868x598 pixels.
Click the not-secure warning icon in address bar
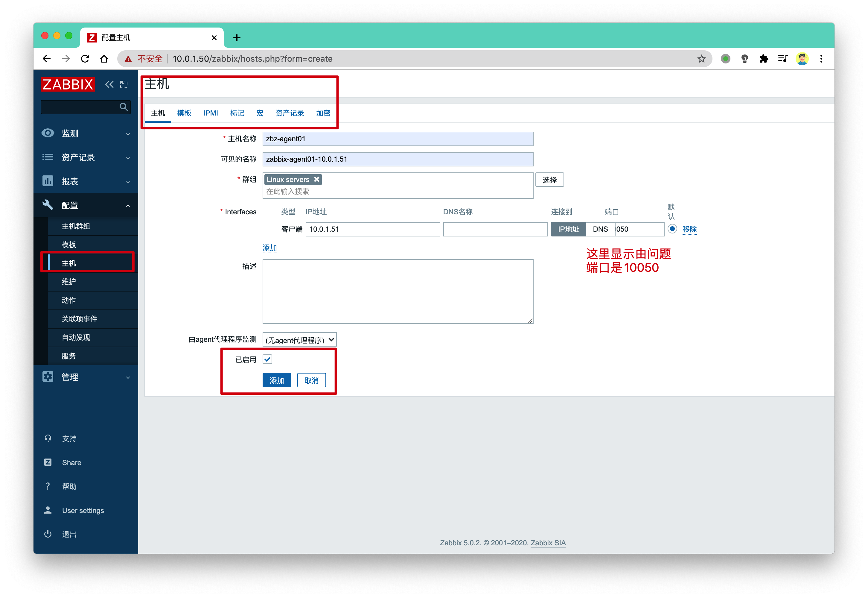pos(128,59)
